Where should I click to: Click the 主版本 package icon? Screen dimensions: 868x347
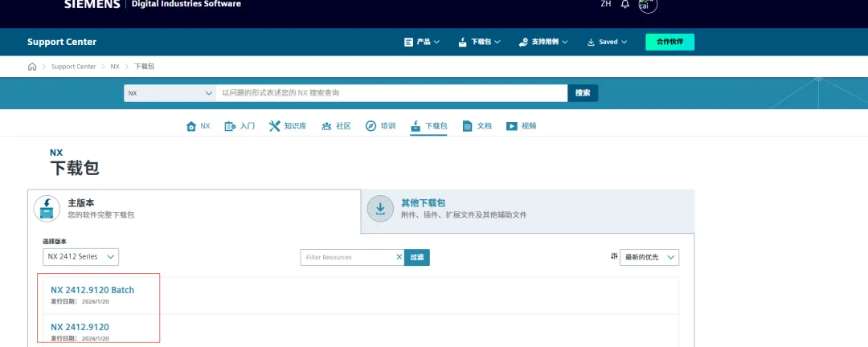47,209
